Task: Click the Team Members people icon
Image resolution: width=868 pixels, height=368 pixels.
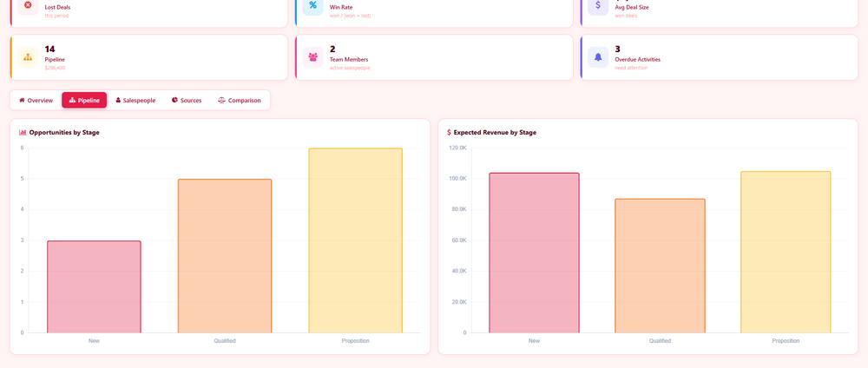Action: coord(312,57)
